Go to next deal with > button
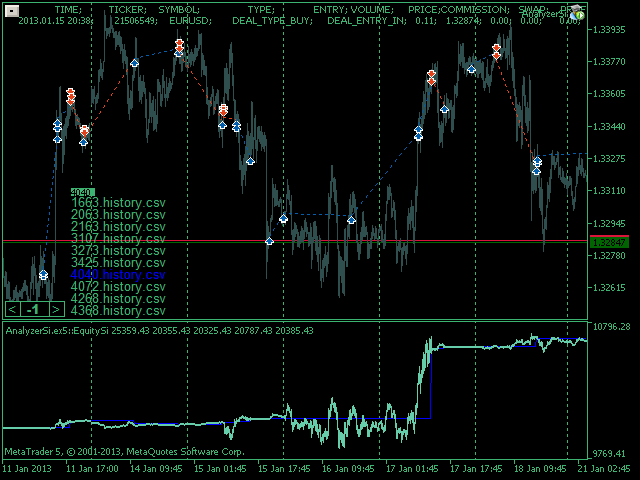 tap(57, 309)
